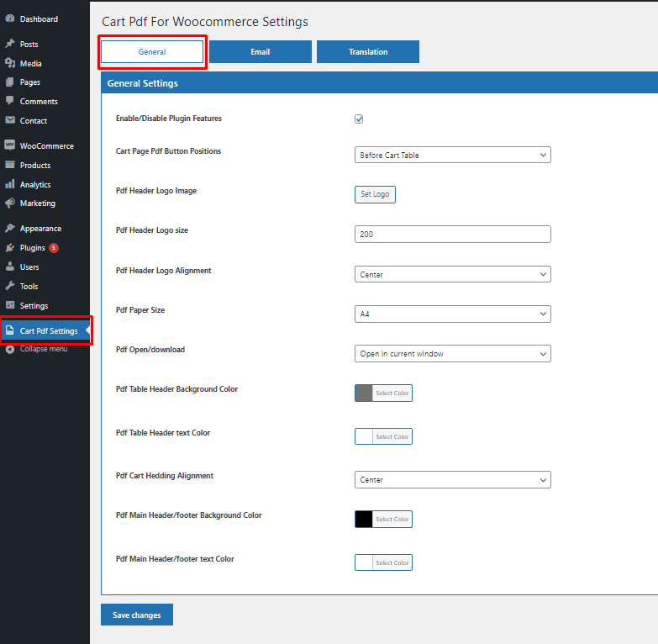
Task: Click Select Color for Main Header/footer text
Action: [392, 562]
